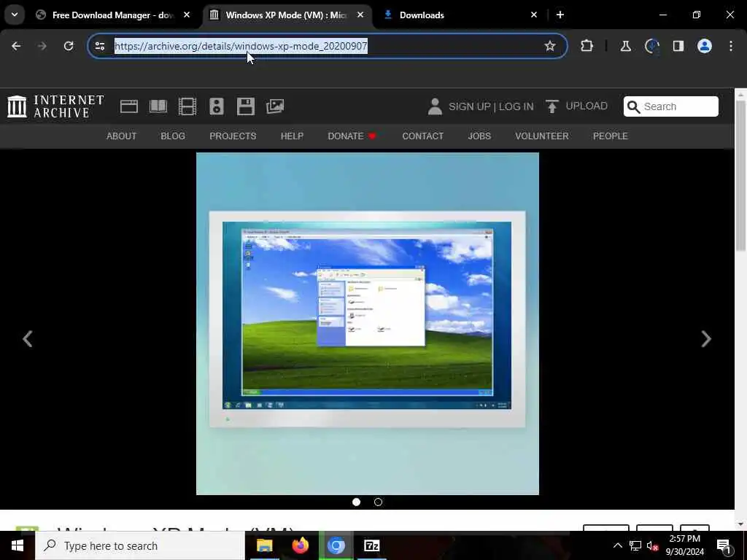Click the page vertical scrollbar thumb

(x=740, y=175)
